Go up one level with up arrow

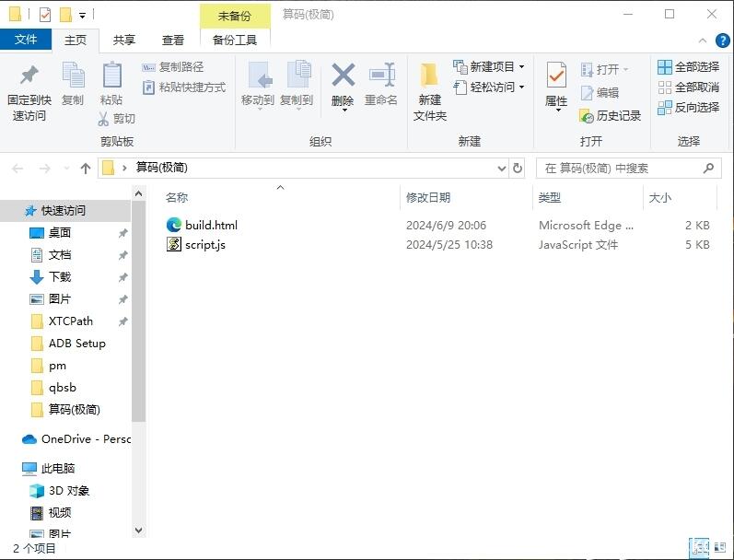(86, 169)
